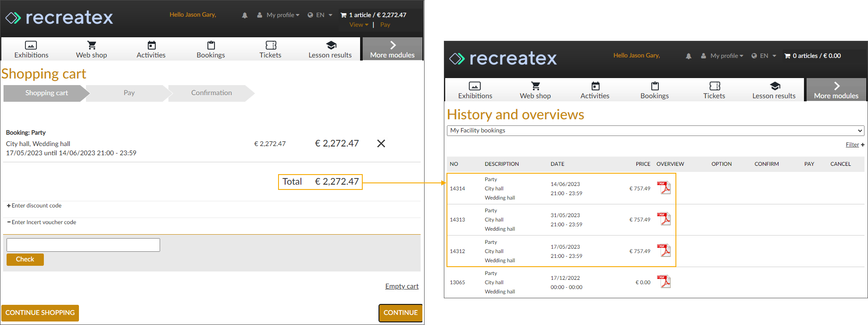Screen dimensions: 868x325
Task: Click the Pay link in header
Action: coord(385,25)
